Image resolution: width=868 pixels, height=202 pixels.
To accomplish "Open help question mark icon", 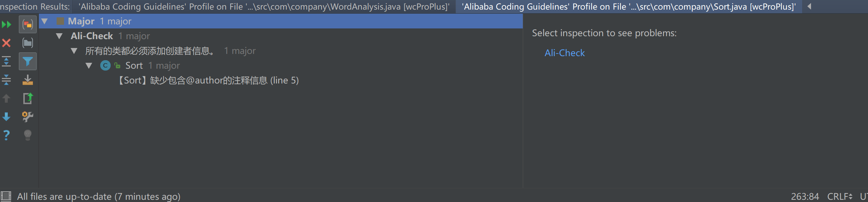I will [7, 135].
